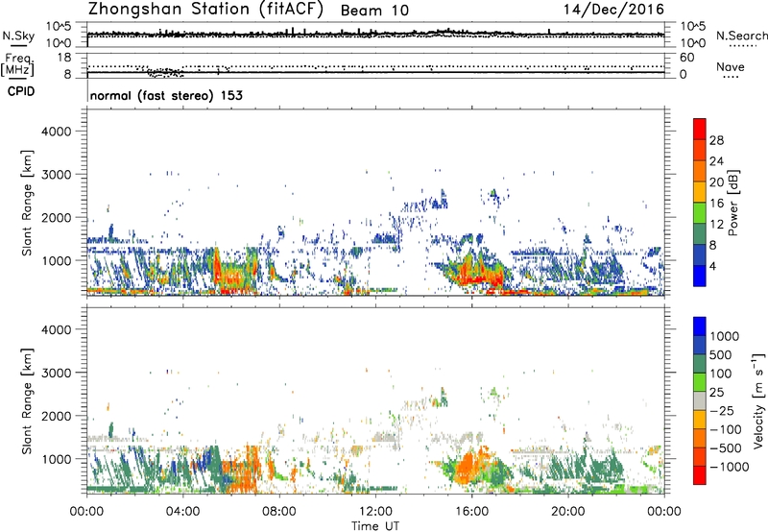Click the "3000" tick on the power panel
Image resolution: width=768 pixels, height=532 pixels.
tap(56, 175)
